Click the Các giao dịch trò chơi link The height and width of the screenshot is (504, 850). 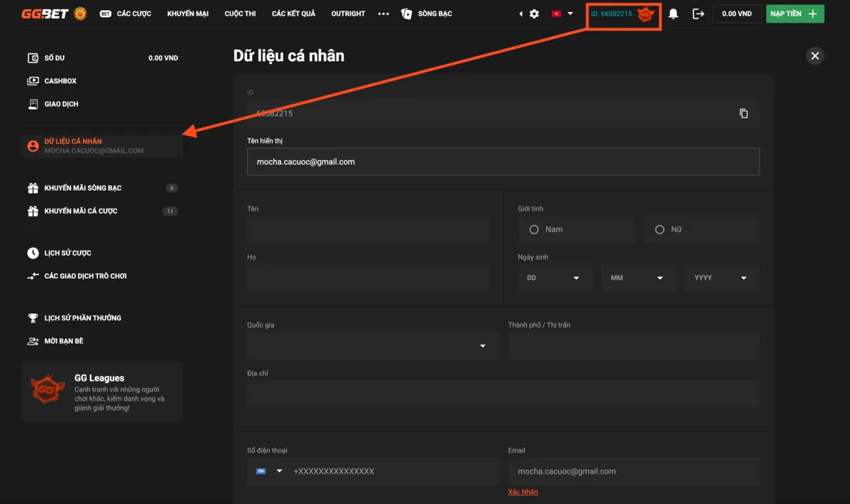85,276
